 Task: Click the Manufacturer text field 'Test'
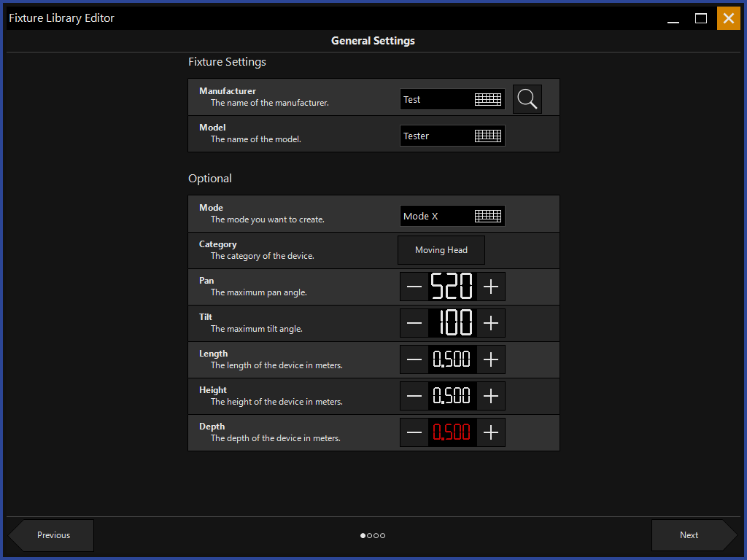point(436,100)
